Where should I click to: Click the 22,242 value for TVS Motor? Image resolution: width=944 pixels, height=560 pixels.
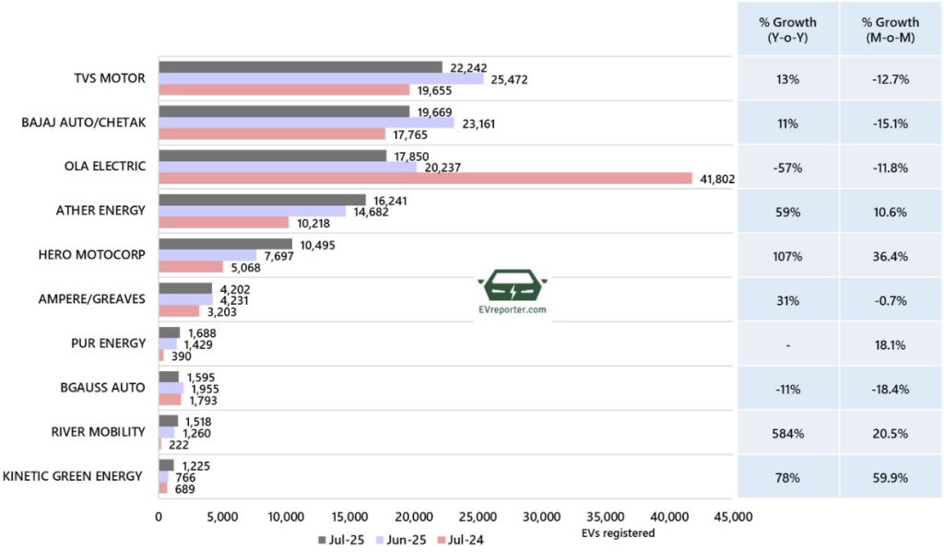point(468,68)
